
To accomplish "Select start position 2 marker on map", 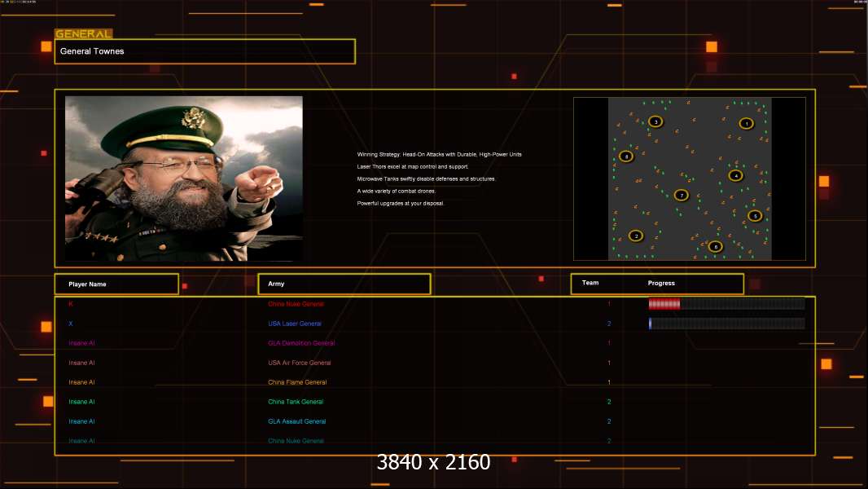I will [636, 236].
